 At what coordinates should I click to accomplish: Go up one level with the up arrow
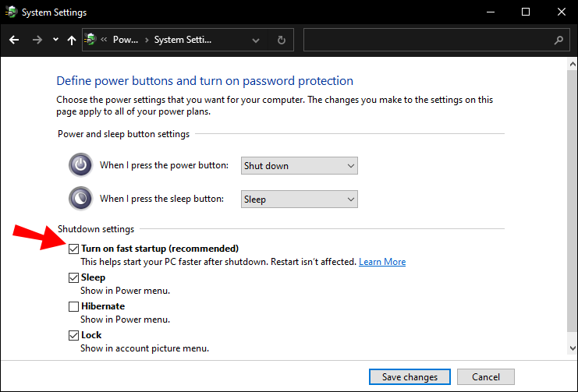[72, 40]
